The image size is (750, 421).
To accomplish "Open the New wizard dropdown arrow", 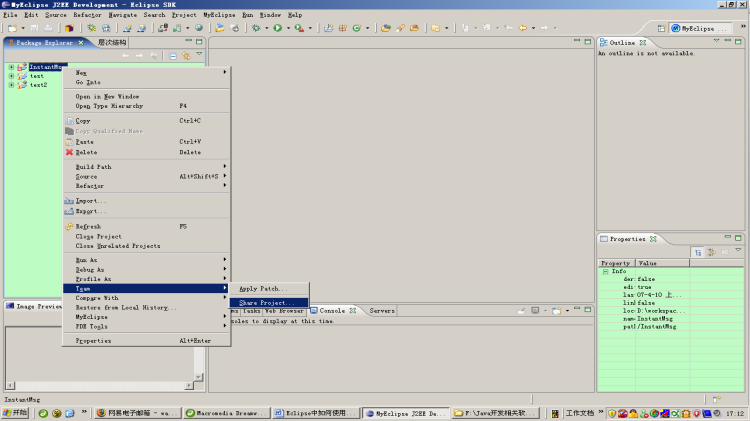I will pos(22,28).
